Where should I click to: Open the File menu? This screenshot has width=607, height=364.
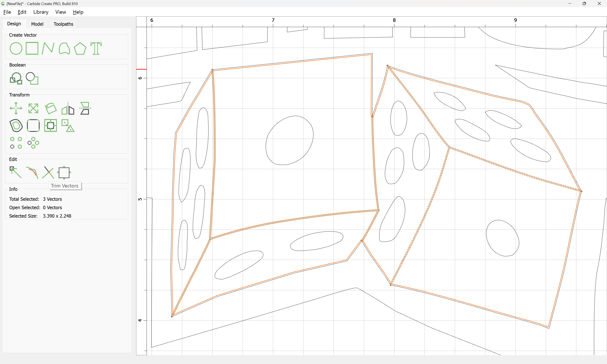pyautogui.click(x=7, y=12)
